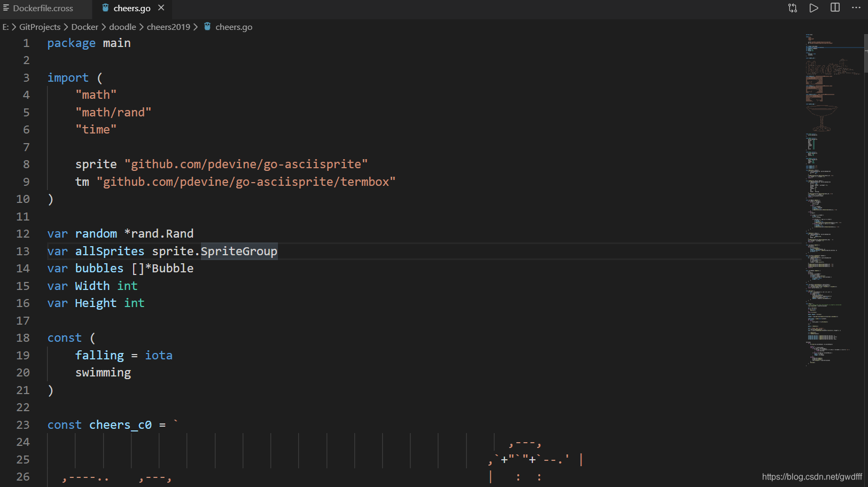Click the go-asciisprite/termbox import path
Image resolution: width=868 pixels, height=487 pixels.
246,182
